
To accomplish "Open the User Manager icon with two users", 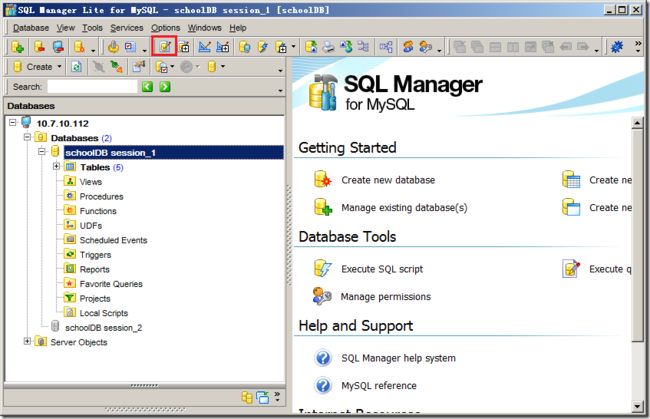I will tap(408, 47).
